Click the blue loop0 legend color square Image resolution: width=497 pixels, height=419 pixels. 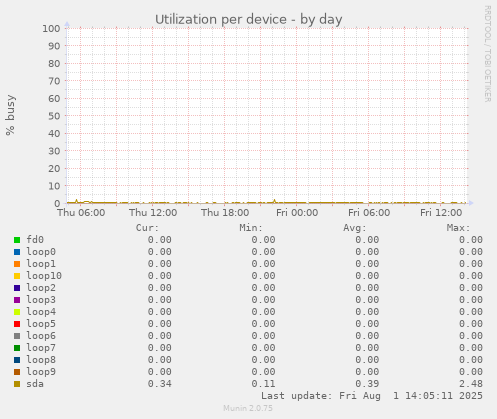(17, 252)
